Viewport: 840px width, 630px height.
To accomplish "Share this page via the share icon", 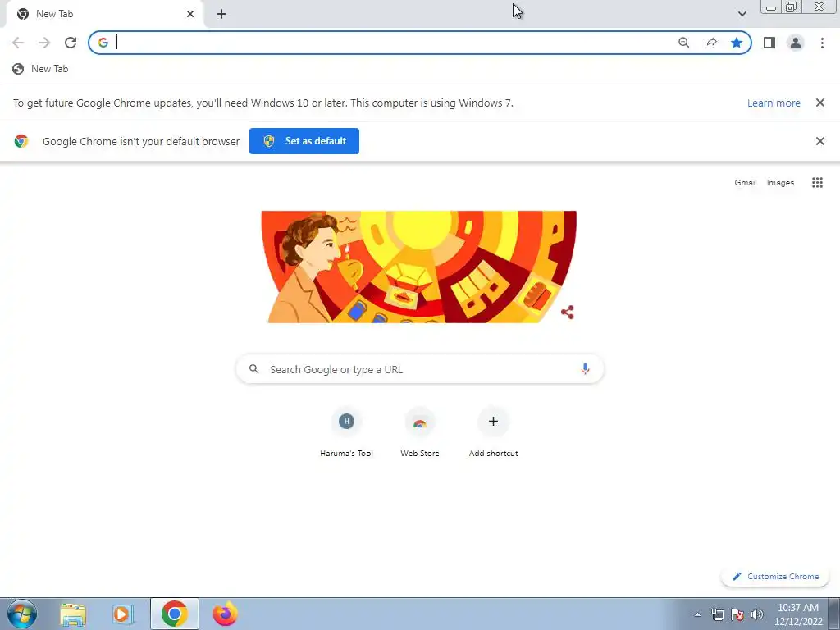I will (x=710, y=43).
